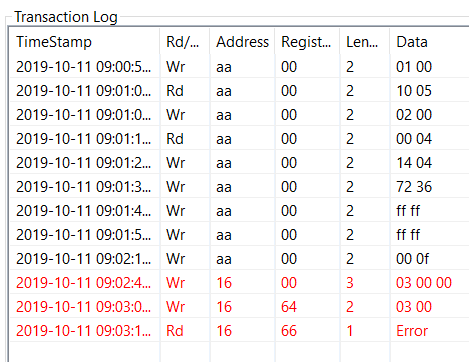Sort by the Address column header

pyautogui.click(x=242, y=42)
